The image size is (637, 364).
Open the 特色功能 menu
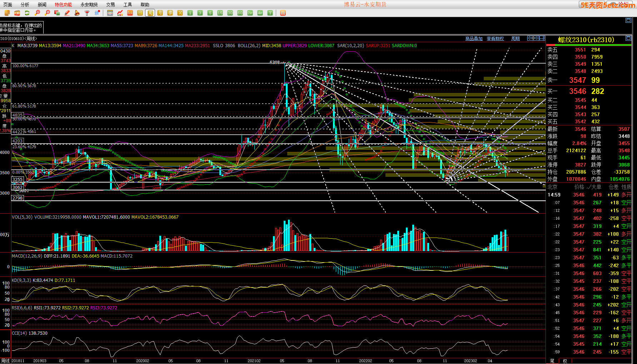63,5
